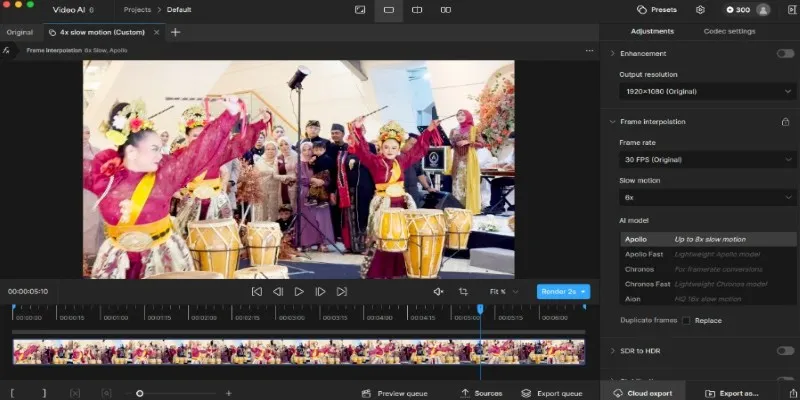Click the Frame interpolation filter label
Screen dimensions: 800x400
54,51
